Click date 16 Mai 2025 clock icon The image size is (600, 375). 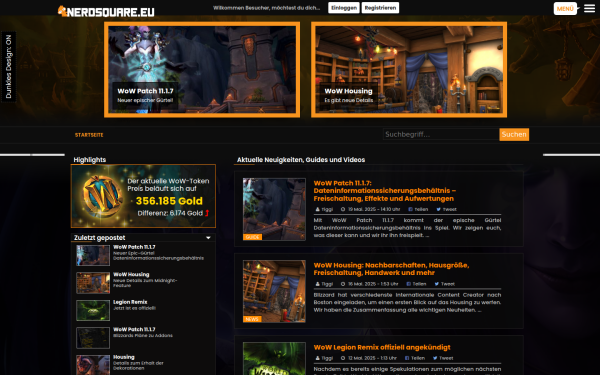343,284
